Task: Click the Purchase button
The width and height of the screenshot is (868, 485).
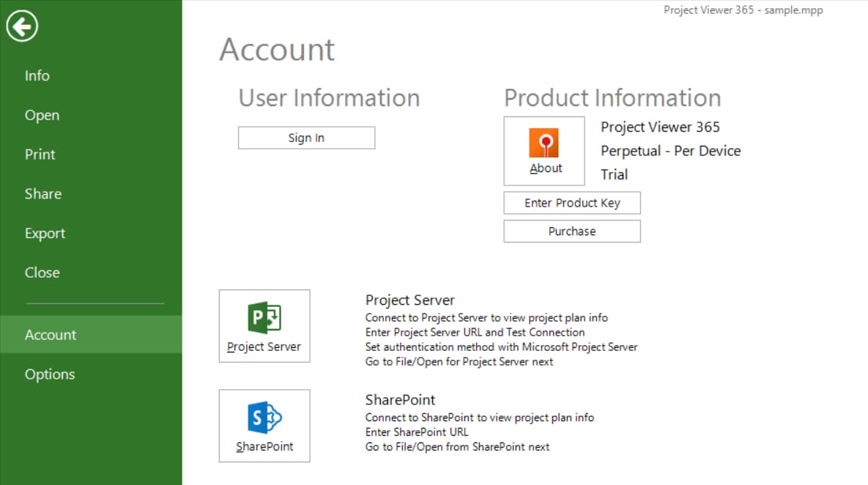Action: [x=571, y=231]
